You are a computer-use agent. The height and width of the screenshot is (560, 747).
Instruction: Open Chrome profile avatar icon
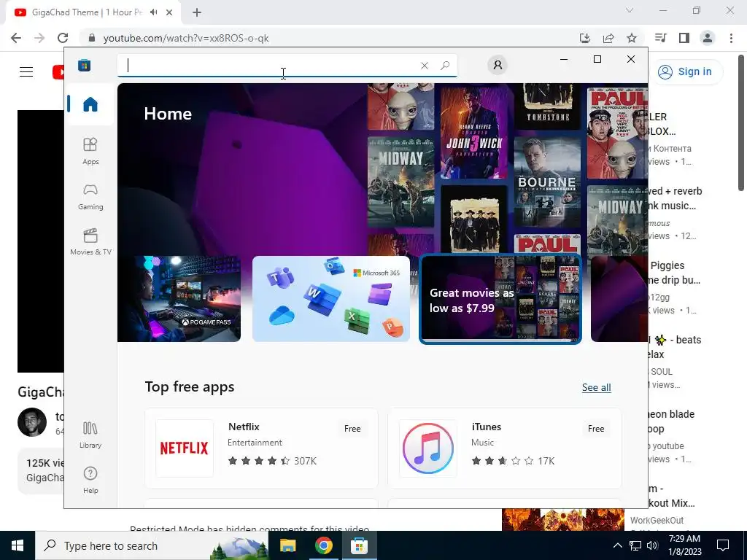pyautogui.click(x=708, y=38)
